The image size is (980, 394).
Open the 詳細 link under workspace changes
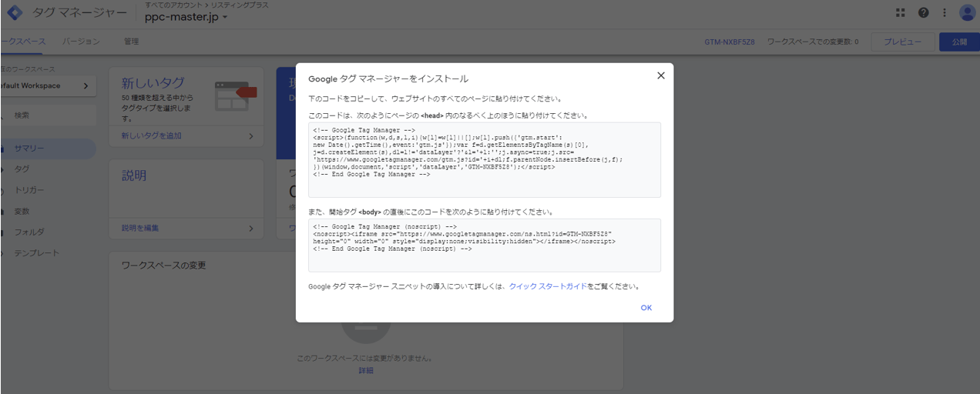pyautogui.click(x=366, y=371)
